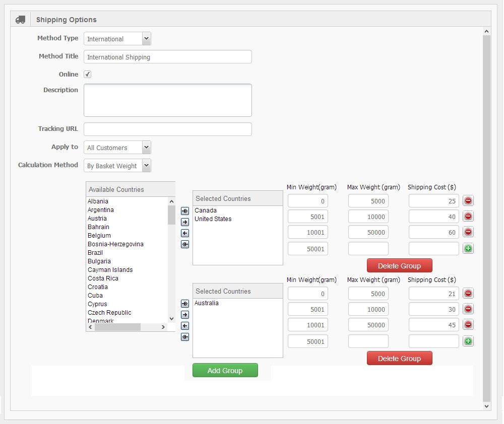Image resolution: width=504 pixels, height=424 pixels.
Task: Select Bahrain in Available Countries
Action: click(x=98, y=227)
